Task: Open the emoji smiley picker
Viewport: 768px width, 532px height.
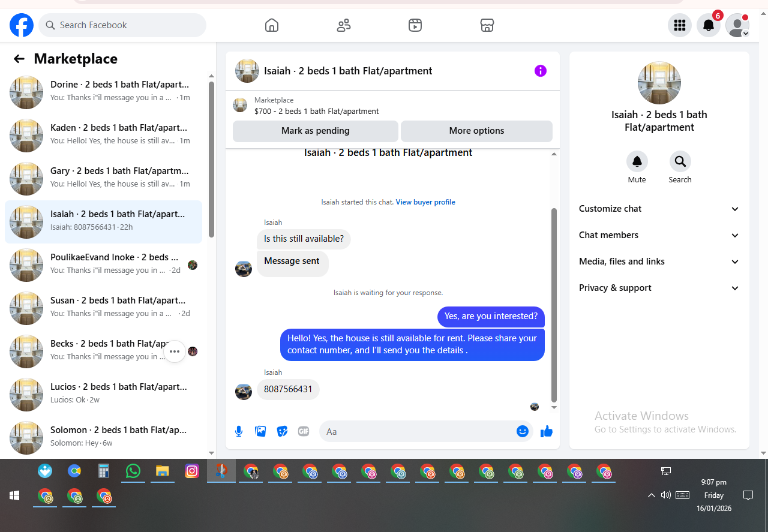Action: click(523, 431)
